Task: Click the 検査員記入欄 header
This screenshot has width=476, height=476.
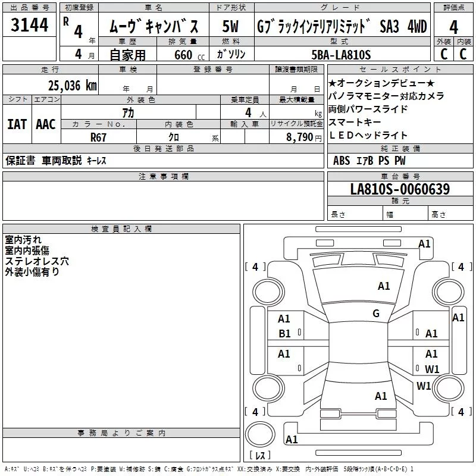Action: coord(121,229)
